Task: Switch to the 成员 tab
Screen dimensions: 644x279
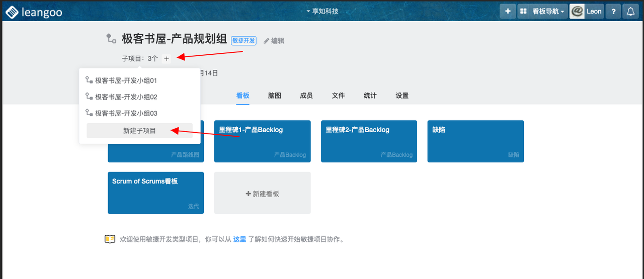Action: click(x=306, y=96)
